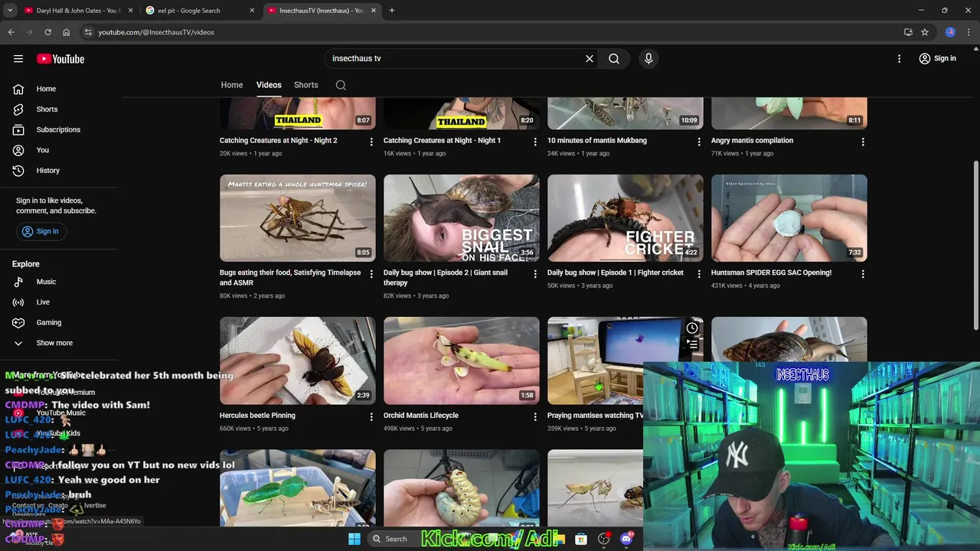Open options for Hercules beetle Pinning
The height and width of the screenshot is (551, 980).
(371, 417)
